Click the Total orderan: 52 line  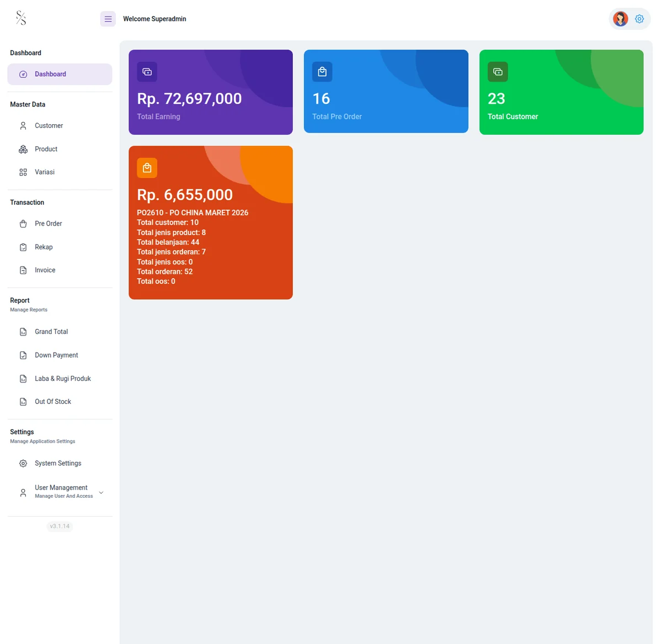click(165, 272)
